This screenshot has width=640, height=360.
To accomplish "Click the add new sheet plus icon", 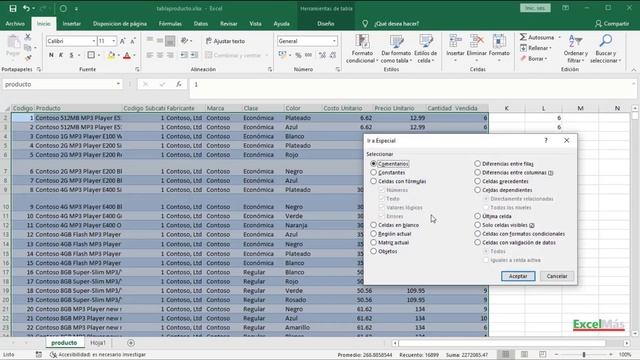I will pos(131,343).
